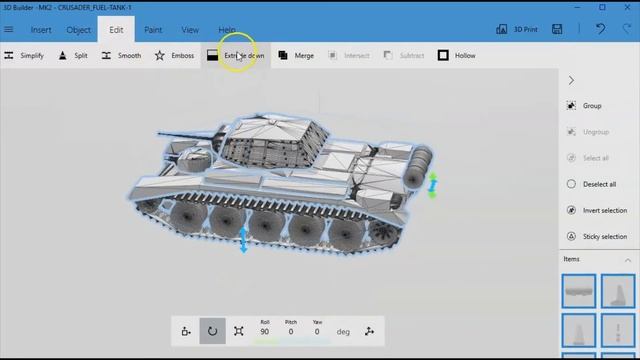This screenshot has height=360, width=640.
Task: Click the 3D Print icon
Action: point(502,29)
